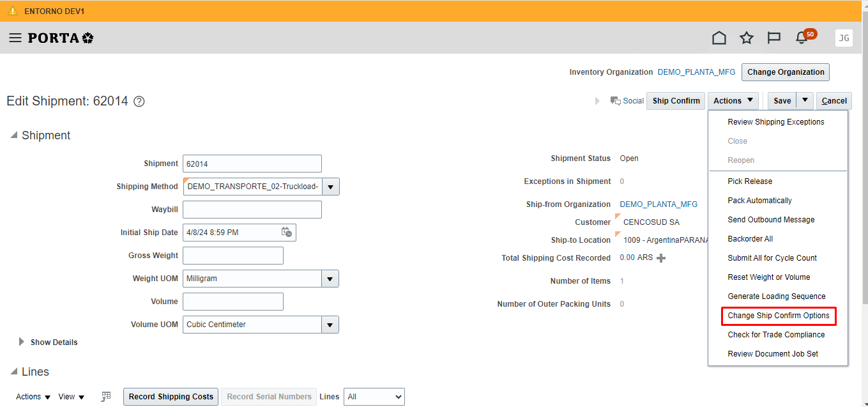Click the warning icon in ENTORNO DEV1 banner
868x407 pixels.
(13, 11)
